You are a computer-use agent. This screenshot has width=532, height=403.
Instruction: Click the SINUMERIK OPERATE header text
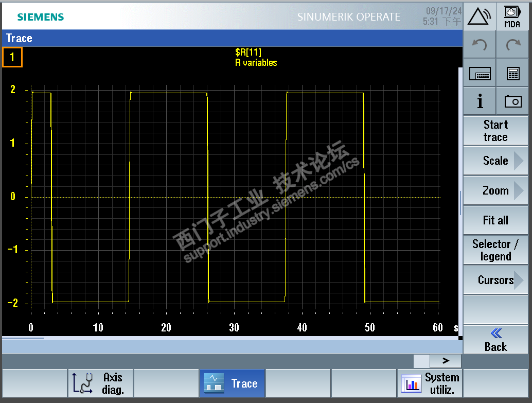click(x=349, y=17)
